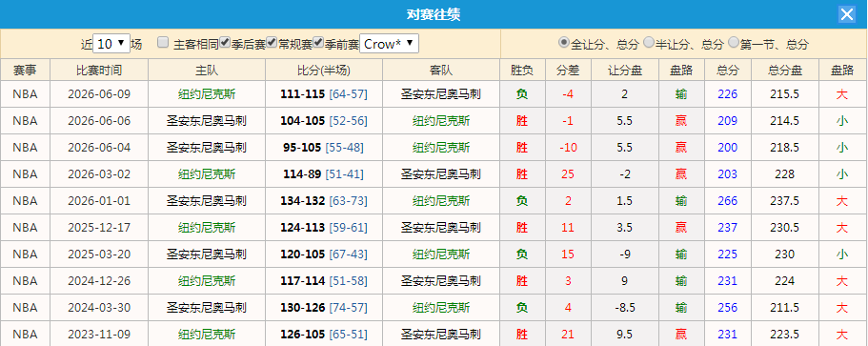Click the 总分盘 column header
The image size is (868, 346).
coord(785,71)
